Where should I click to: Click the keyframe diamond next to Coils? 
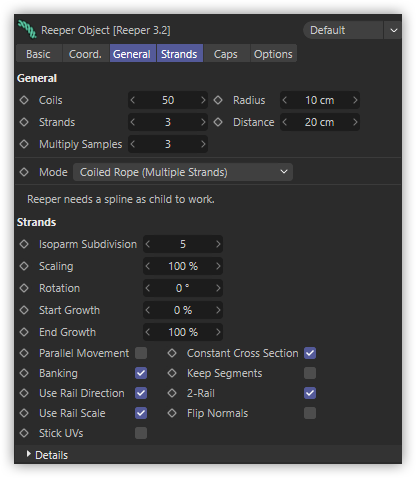point(24,100)
